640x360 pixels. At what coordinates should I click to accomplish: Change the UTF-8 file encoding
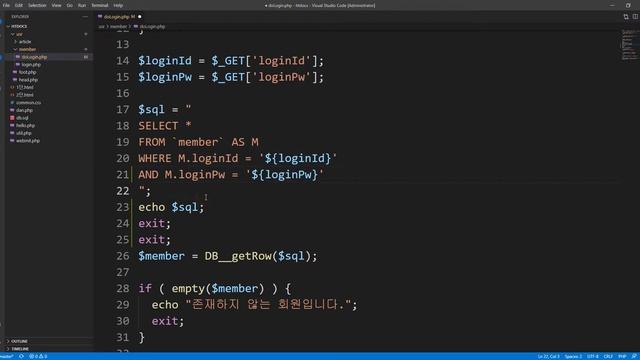click(593, 356)
